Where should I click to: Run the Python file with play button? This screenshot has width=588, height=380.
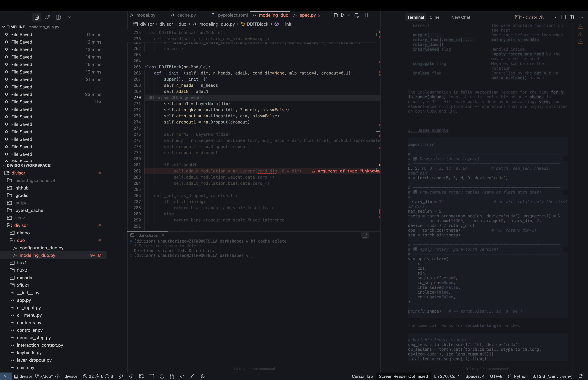[343, 15]
